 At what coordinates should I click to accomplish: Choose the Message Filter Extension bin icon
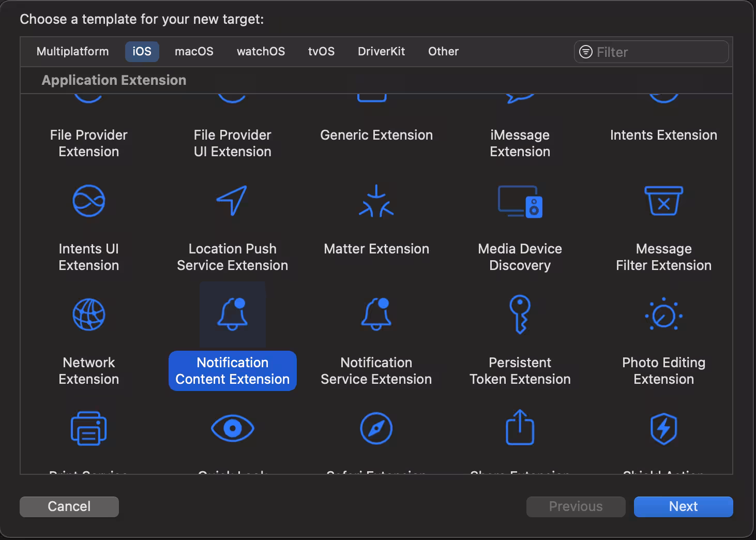663,201
